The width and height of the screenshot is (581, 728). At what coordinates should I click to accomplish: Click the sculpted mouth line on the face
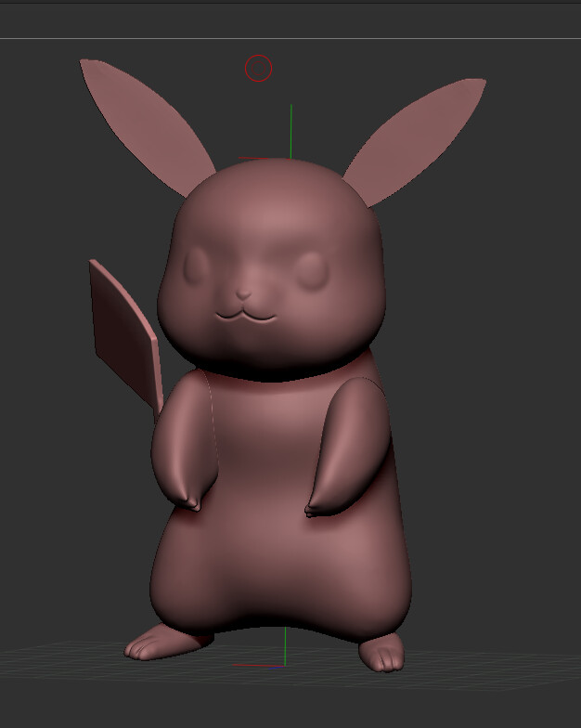[x=246, y=316]
